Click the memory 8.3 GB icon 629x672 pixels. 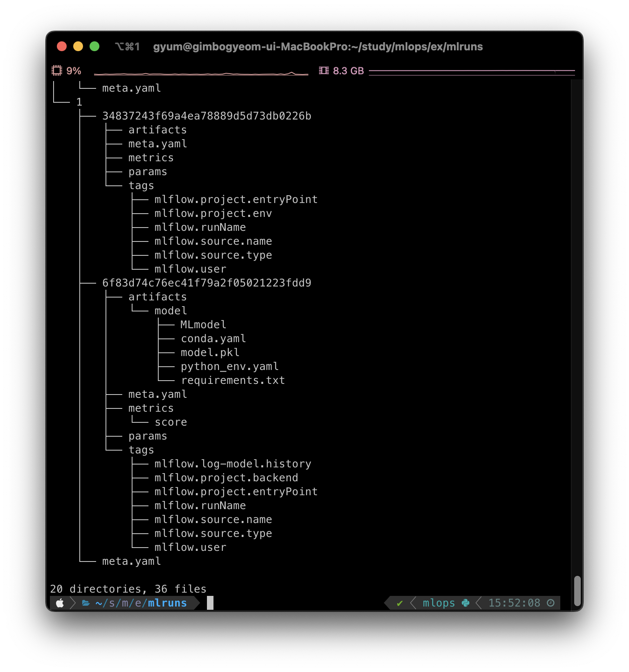click(324, 71)
